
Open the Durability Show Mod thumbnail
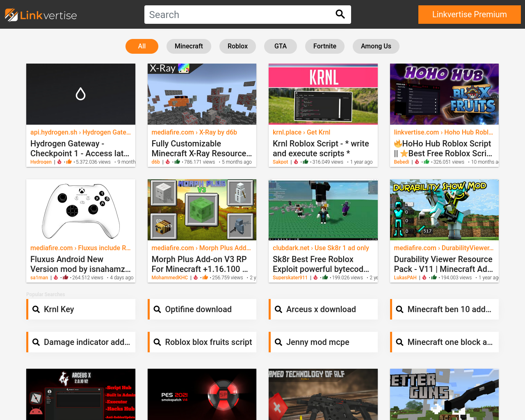coord(444,210)
